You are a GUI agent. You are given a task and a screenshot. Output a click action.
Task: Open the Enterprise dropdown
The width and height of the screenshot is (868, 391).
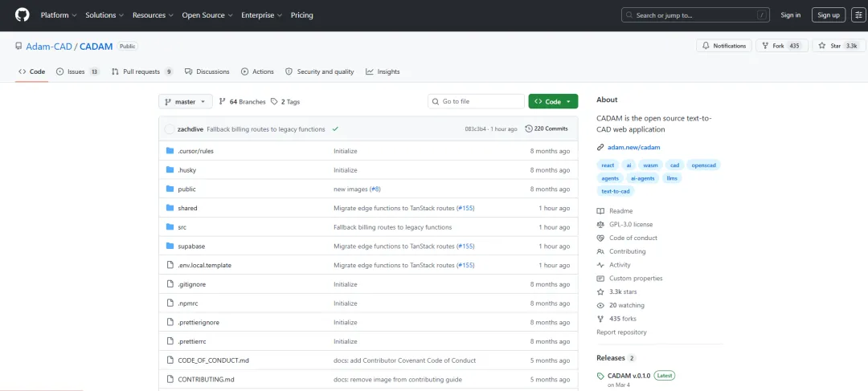point(261,15)
